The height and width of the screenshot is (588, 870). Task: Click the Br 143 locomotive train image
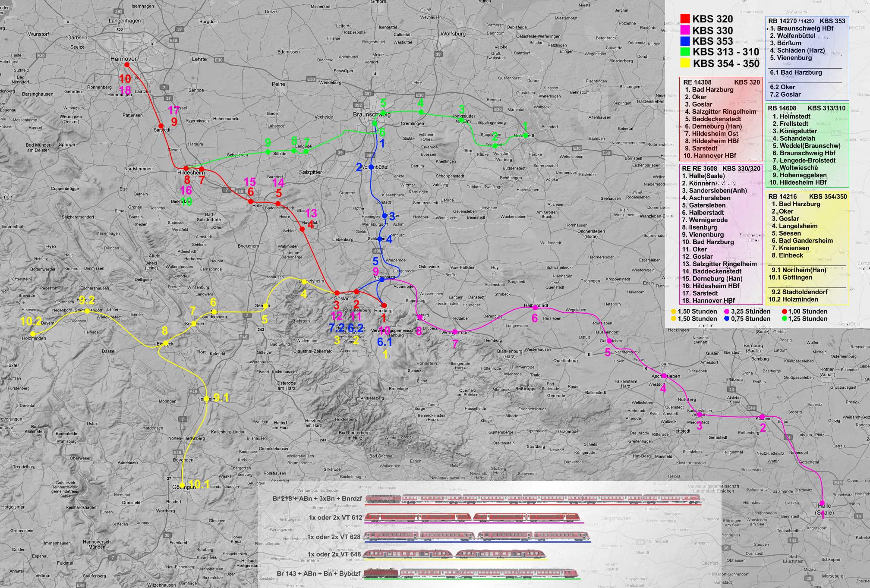[x=470, y=573]
